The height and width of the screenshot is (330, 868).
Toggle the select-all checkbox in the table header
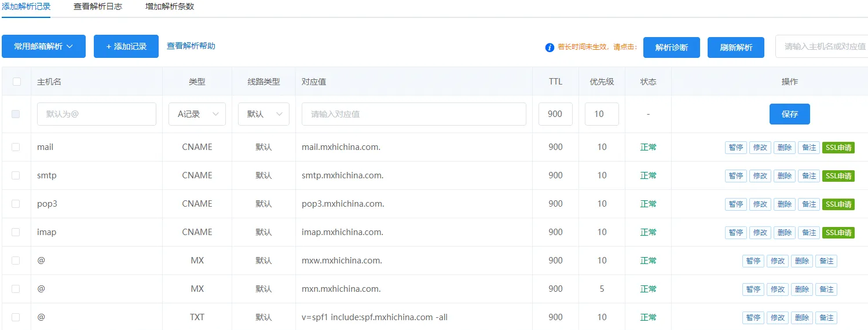tap(16, 82)
